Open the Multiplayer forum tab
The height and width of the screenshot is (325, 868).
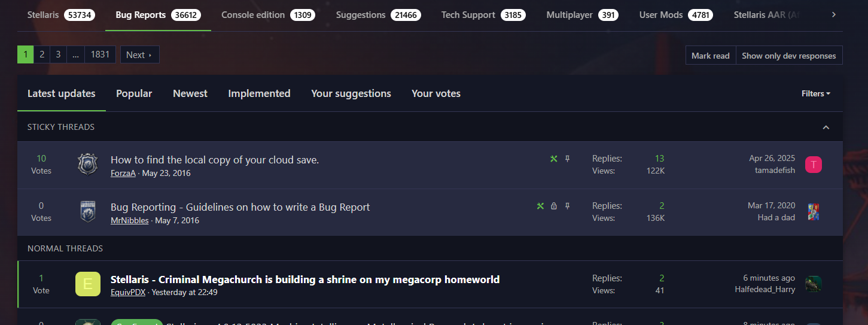582,15
